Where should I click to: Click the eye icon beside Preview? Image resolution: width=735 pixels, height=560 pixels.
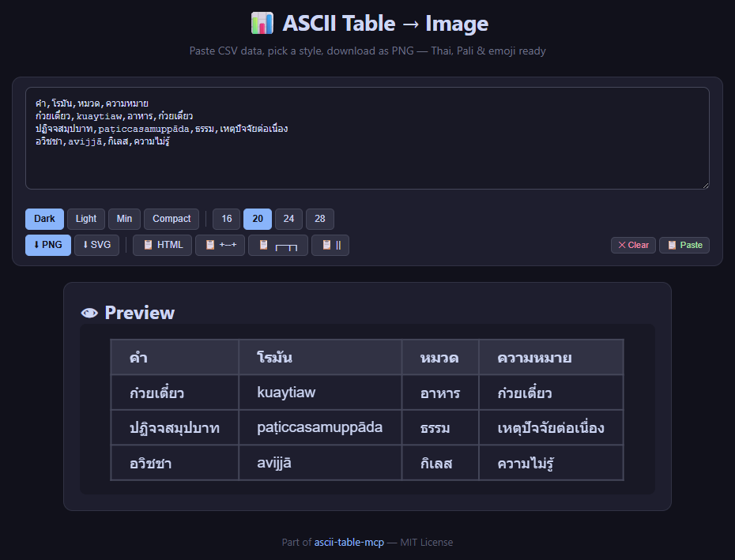(x=89, y=313)
